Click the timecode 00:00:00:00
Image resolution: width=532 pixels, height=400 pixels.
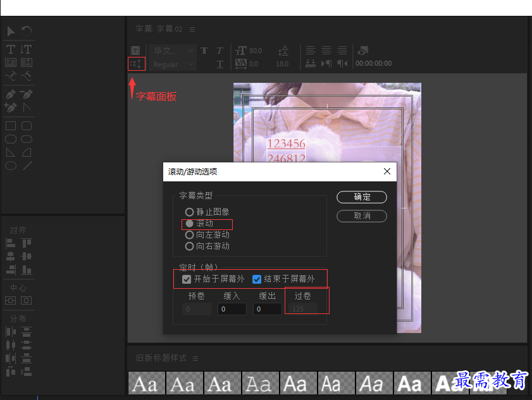[x=373, y=63]
